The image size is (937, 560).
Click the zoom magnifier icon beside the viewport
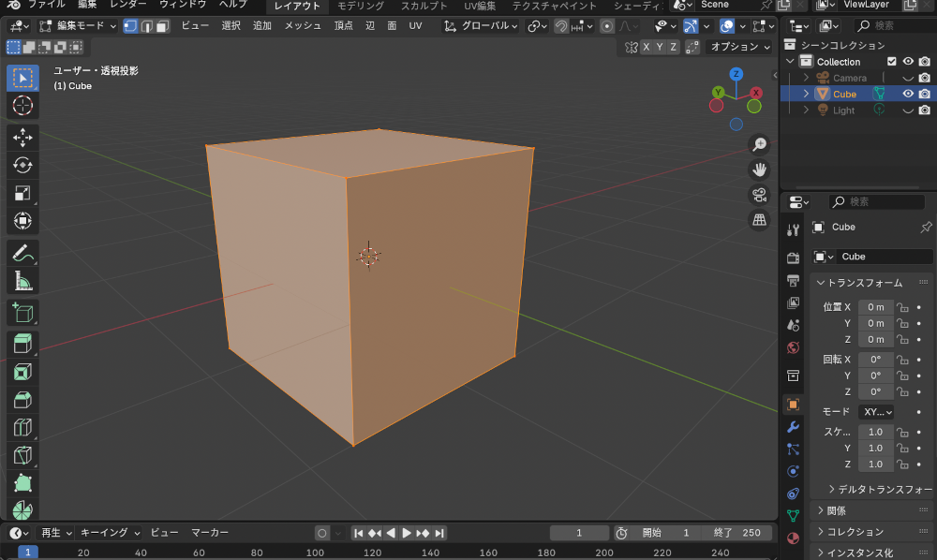[760, 143]
